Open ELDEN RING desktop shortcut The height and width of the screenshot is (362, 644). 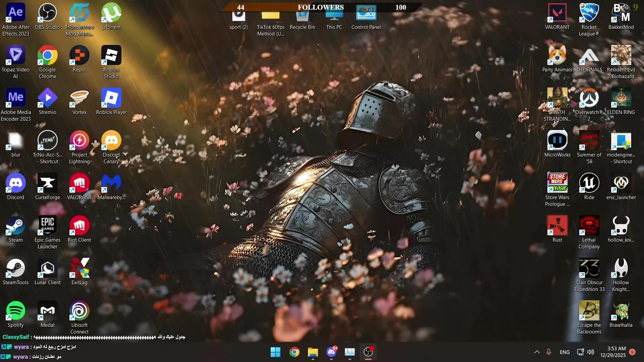(x=621, y=102)
